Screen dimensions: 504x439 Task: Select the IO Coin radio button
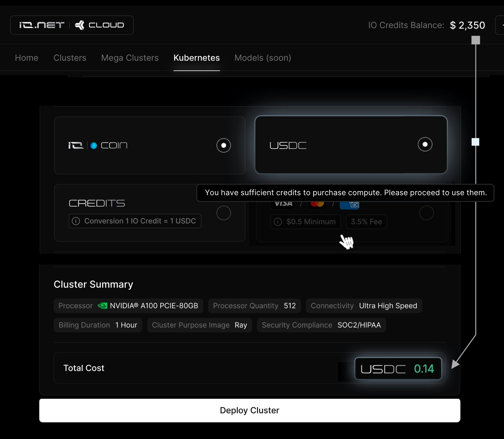224,145
